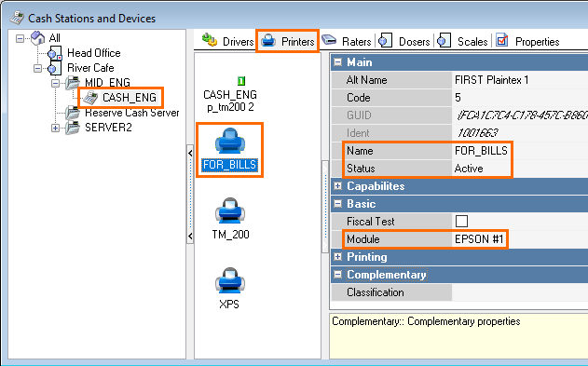Screen dimensions: 588x366
Task: Click the SERVER2 server icon
Action: (73, 128)
